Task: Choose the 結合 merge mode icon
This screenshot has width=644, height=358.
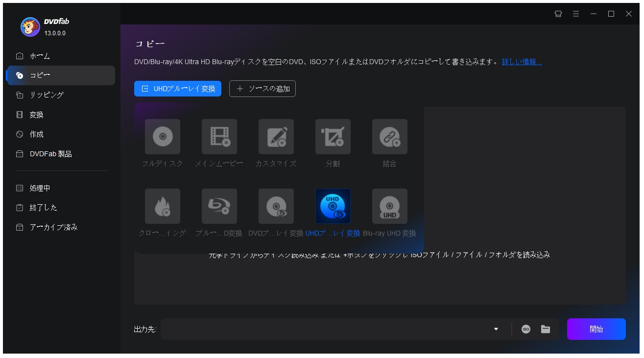Action: pos(390,137)
